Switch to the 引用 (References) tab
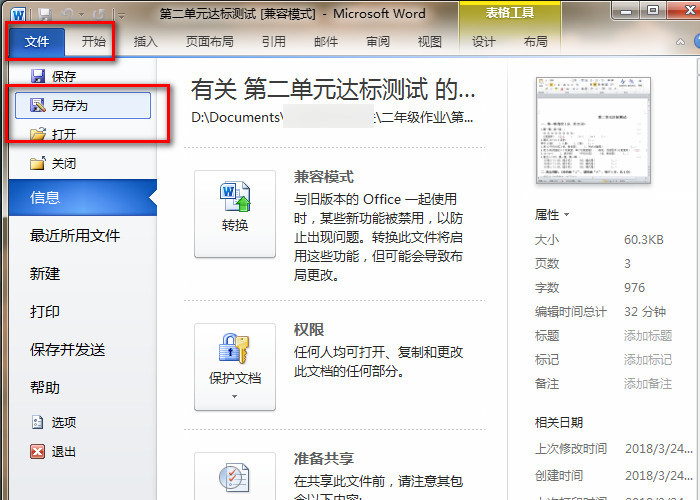 tap(274, 42)
